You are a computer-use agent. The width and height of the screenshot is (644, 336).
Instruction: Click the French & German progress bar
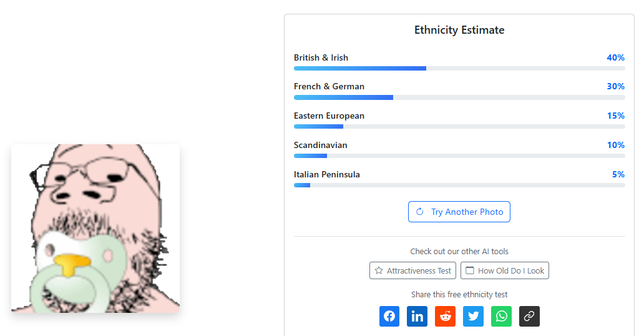click(x=459, y=97)
